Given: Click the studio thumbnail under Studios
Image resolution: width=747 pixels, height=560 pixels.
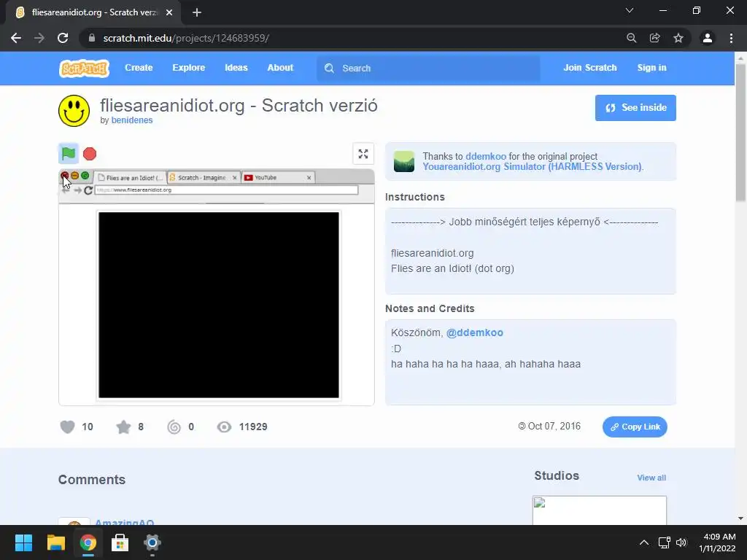Looking at the screenshot, I should click(600, 510).
